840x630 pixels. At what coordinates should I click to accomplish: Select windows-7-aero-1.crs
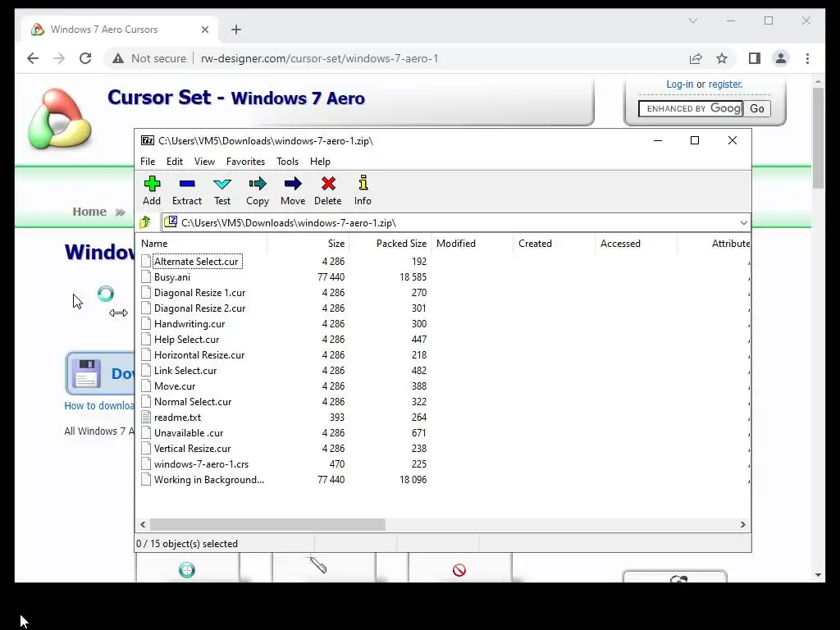[202, 463]
